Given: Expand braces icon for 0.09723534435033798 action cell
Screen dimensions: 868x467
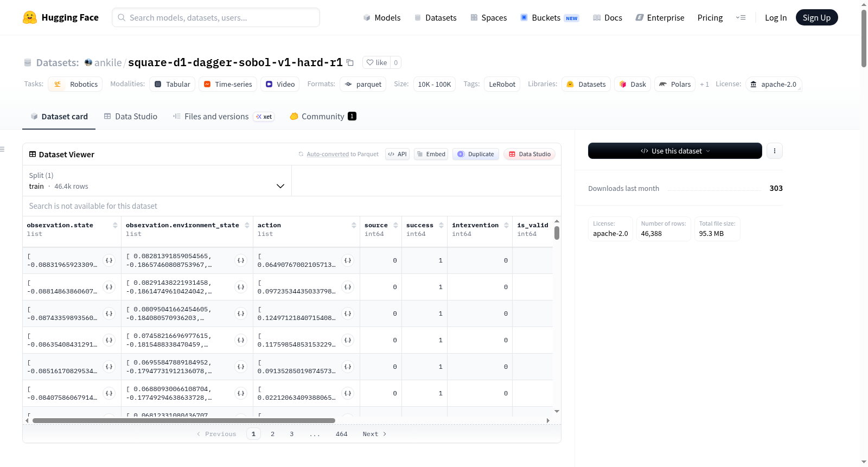Looking at the screenshot, I should click(x=348, y=287).
